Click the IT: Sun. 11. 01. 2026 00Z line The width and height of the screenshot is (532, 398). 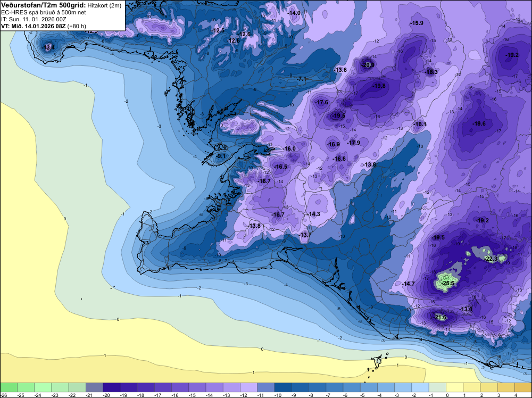34,19
